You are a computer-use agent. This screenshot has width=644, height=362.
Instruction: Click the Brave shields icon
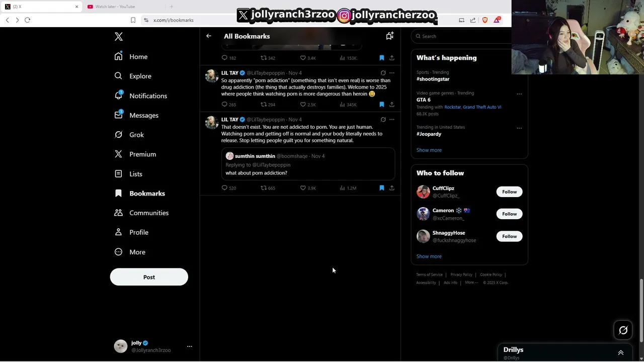485,20
